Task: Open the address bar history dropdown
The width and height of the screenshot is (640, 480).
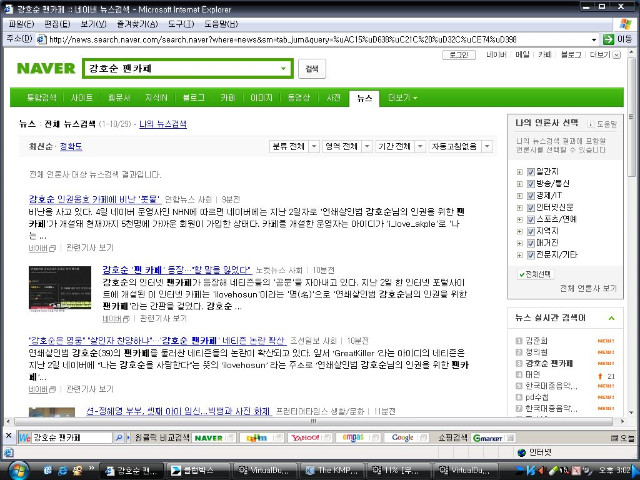Action: 594,40
